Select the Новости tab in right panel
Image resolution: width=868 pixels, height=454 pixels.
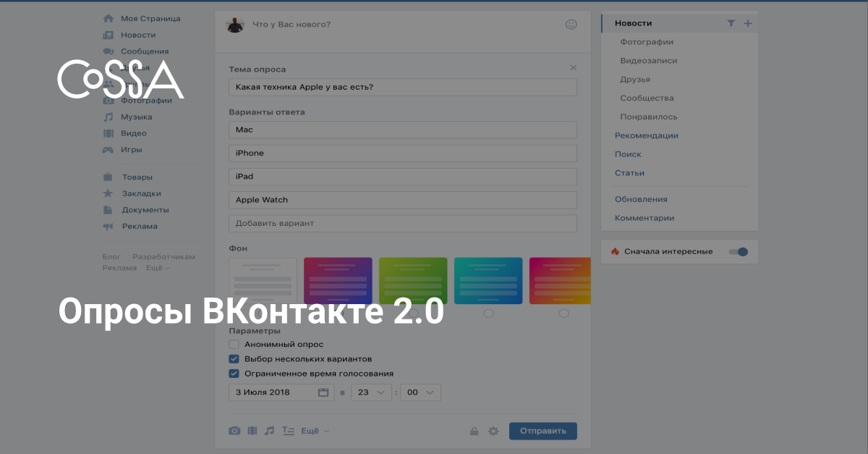(680, 23)
